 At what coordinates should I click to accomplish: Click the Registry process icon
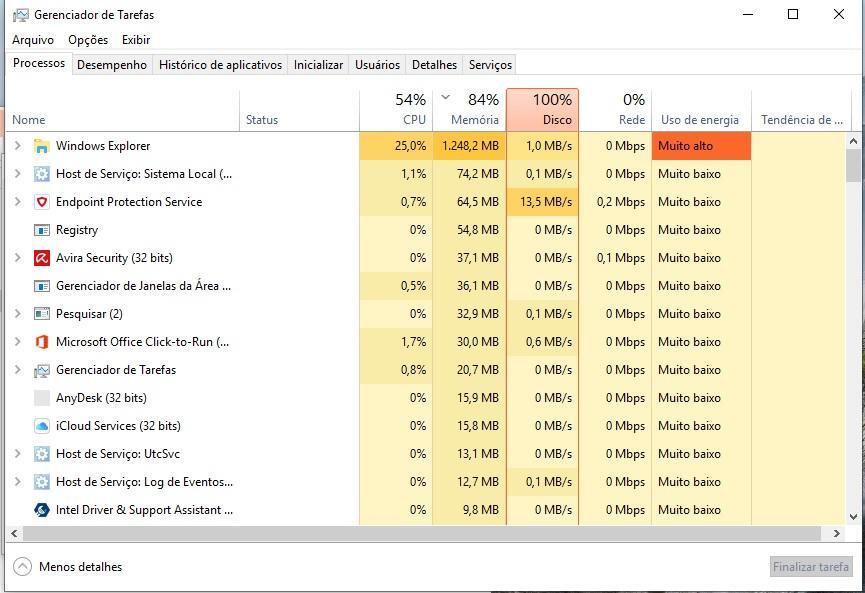click(x=41, y=230)
